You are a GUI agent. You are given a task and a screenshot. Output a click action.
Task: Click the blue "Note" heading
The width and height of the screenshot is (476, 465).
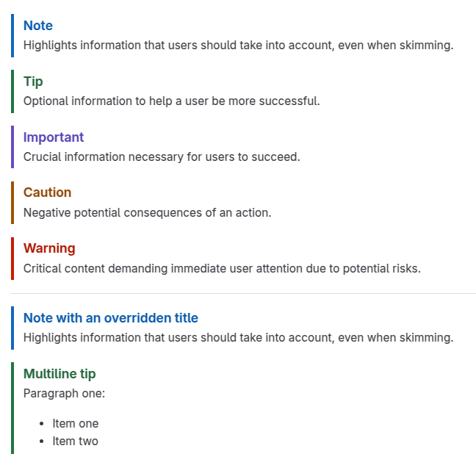point(38,26)
